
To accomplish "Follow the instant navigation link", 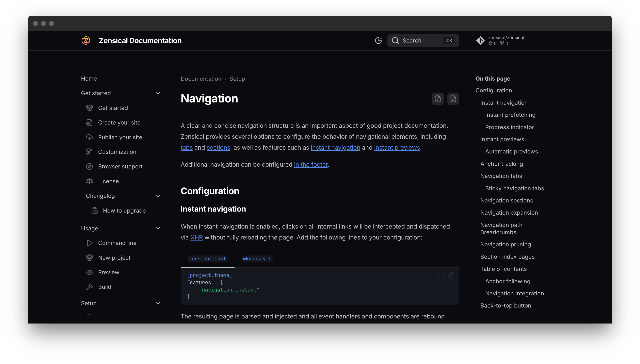I will click(335, 148).
